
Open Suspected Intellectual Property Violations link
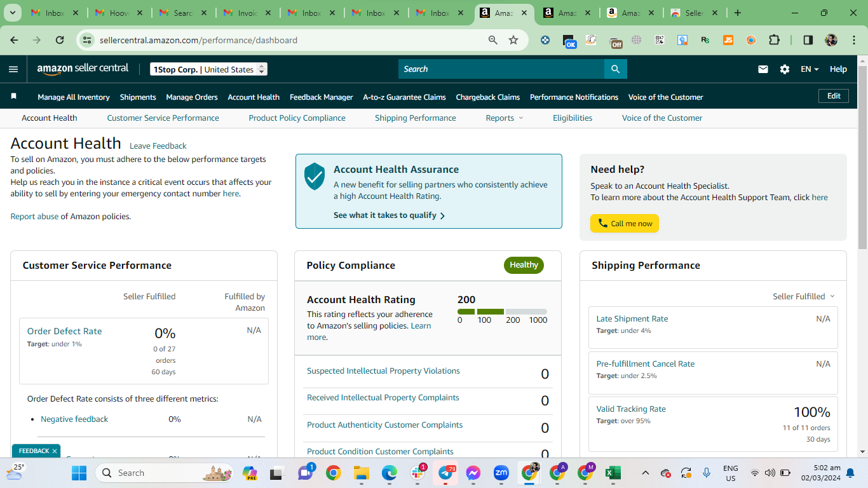(x=383, y=371)
